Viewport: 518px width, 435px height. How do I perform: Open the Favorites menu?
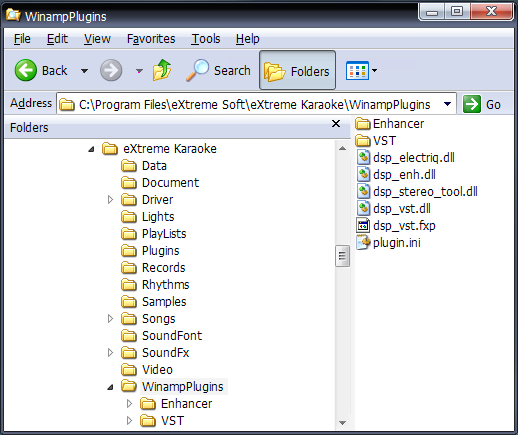(151, 39)
